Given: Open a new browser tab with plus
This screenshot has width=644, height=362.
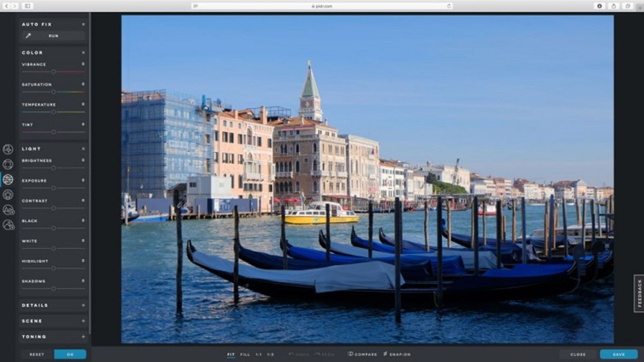Looking at the screenshot, I should point(640,8).
